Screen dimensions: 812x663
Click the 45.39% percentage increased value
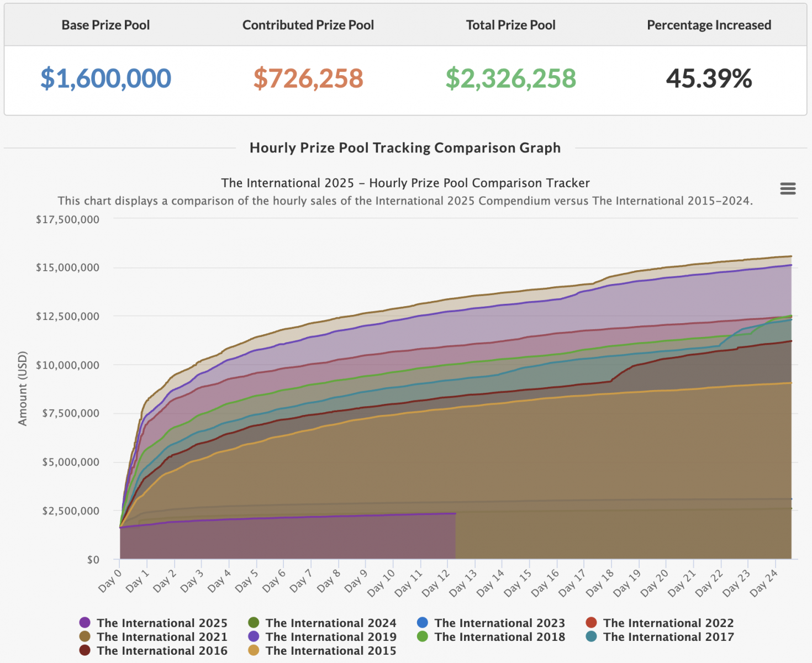pyautogui.click(x=709, y=78)
